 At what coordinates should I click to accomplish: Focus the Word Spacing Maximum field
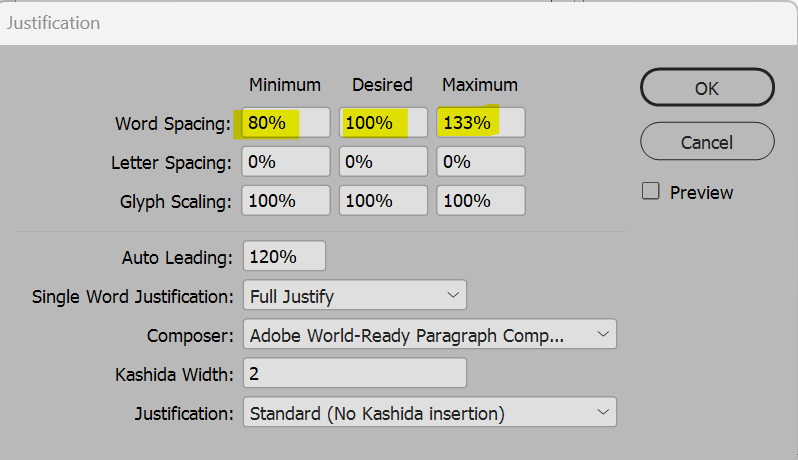pos(480,123)
